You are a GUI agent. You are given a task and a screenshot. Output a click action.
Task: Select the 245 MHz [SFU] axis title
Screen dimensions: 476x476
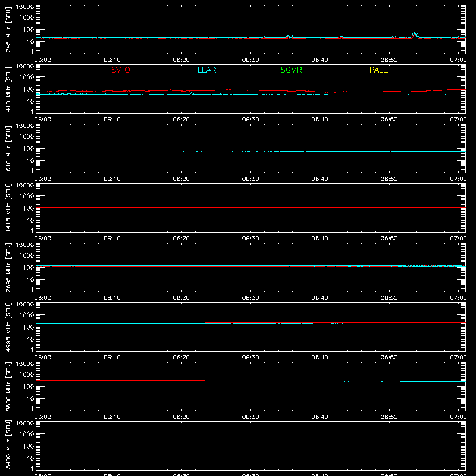(8, 29)
